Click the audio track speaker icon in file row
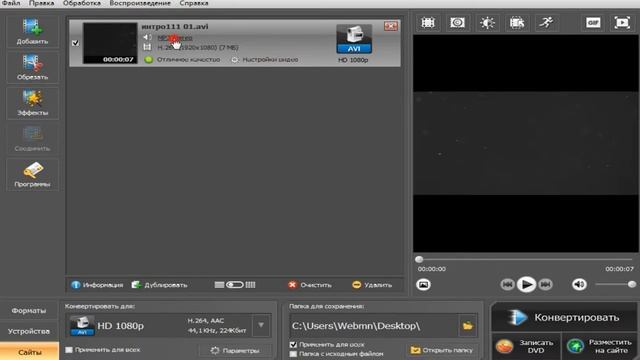The image size is (640, 360). pos(147,38)
